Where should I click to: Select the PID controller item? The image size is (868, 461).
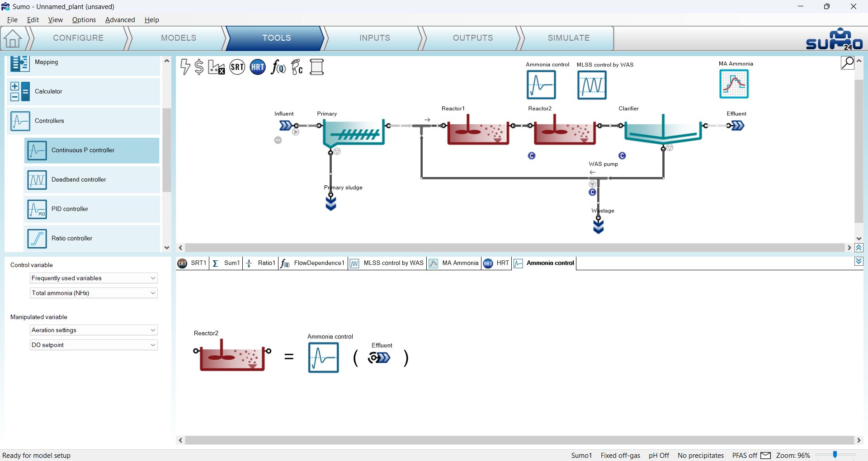click(92, 209)
